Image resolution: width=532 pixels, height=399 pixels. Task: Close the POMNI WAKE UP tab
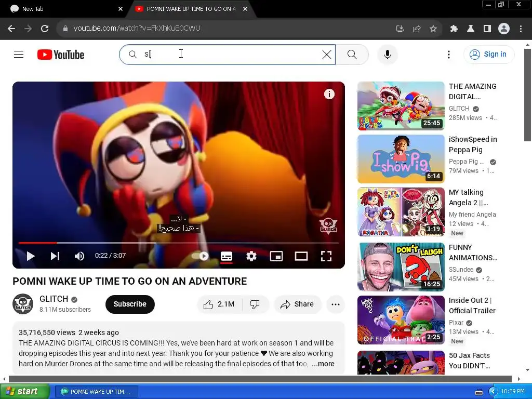[x=245, y=9]
